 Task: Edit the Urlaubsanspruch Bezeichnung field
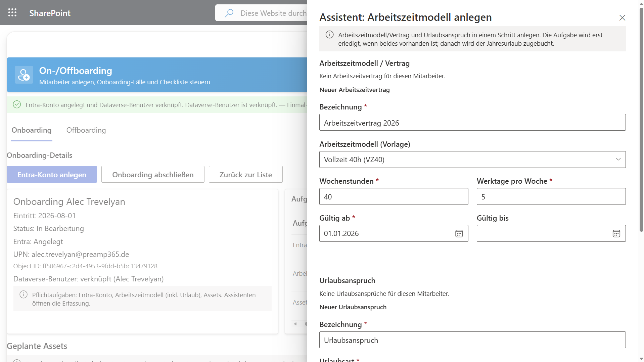[472, 340]
